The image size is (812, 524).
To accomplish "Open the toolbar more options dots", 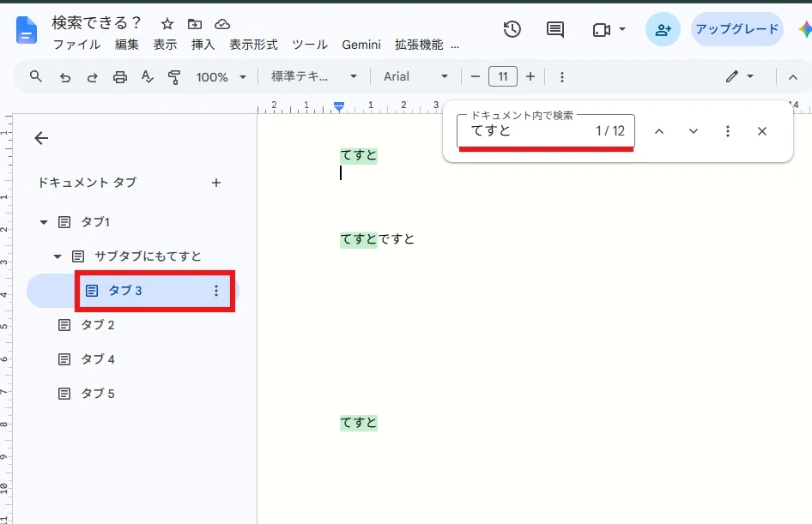I will coord(562,77).
